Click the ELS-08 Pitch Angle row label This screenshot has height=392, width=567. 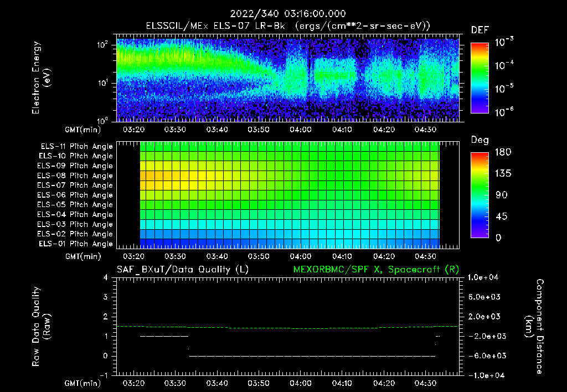75,176
